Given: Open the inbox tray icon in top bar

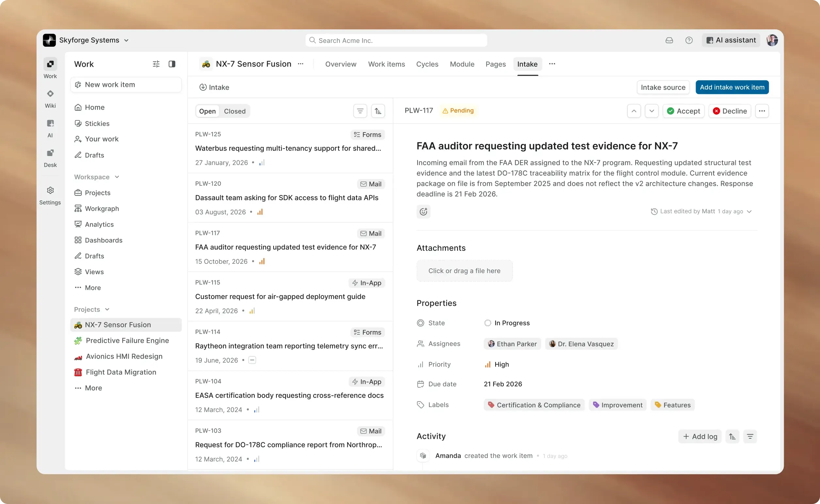Looking at the screenshot, I should 669,40.
